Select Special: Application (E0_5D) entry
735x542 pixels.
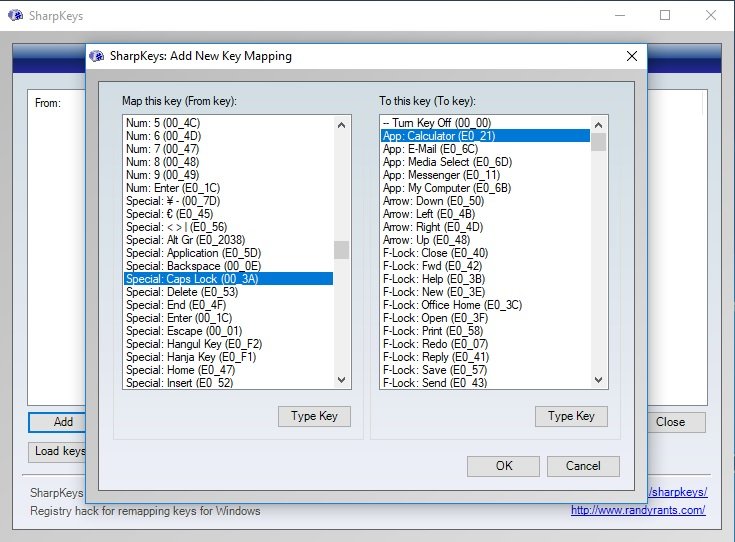tap(228, 253)
